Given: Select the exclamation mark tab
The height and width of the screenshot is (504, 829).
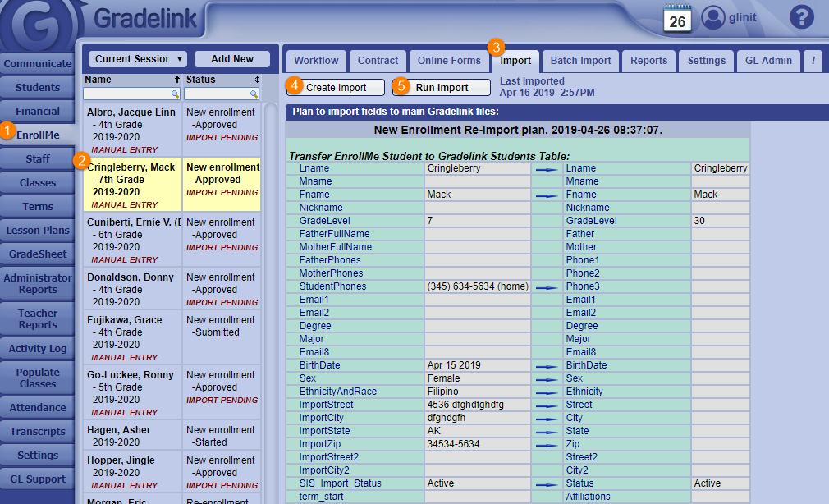Looking at the screenshot, I should coord(813,61).
